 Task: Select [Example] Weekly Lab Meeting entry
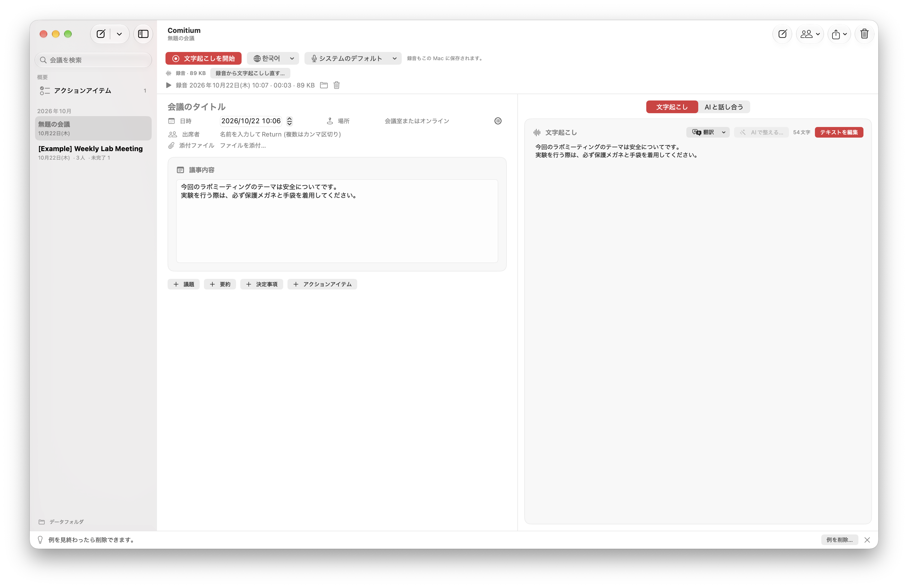[x=93, y=152]
